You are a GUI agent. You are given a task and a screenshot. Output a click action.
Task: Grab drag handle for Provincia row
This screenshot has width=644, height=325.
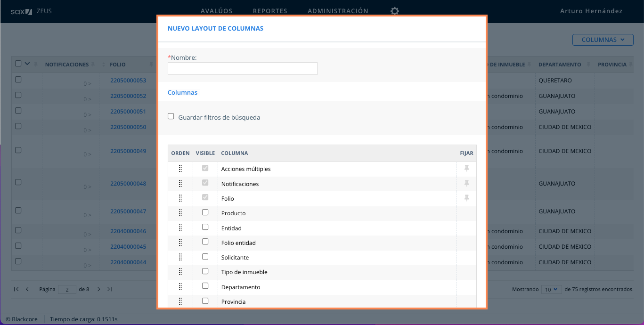pos(180,301)
